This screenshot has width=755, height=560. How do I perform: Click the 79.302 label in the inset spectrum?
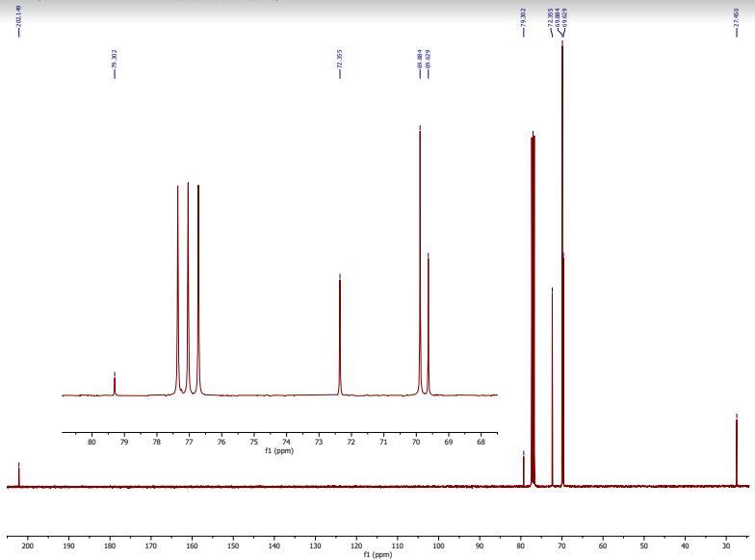[115, 59]
